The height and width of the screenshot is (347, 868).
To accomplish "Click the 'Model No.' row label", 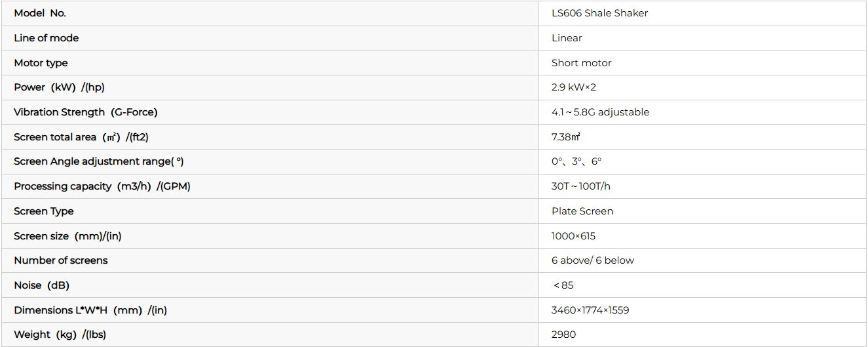I will point(40,13).
